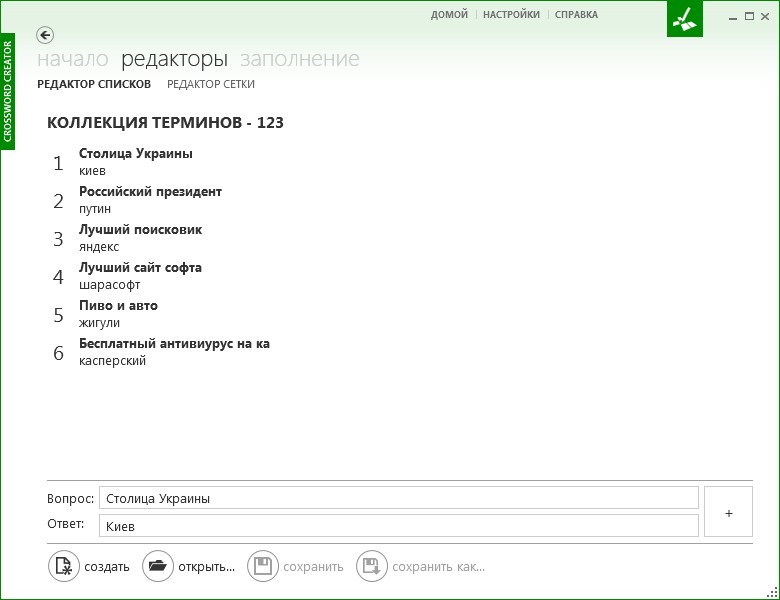
Task: Select the term Лучший поисковик
Action: click(x=140, y=229)
